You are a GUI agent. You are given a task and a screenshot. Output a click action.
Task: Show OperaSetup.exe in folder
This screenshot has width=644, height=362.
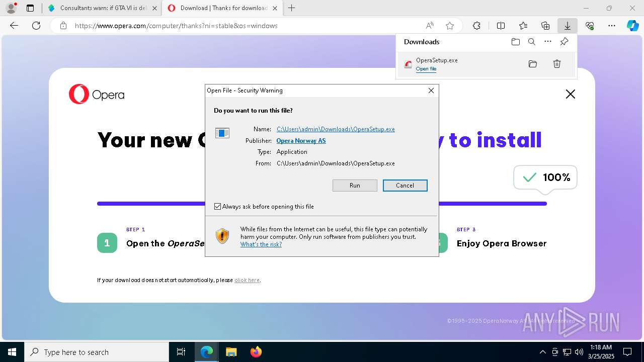[x=533, y=64]
